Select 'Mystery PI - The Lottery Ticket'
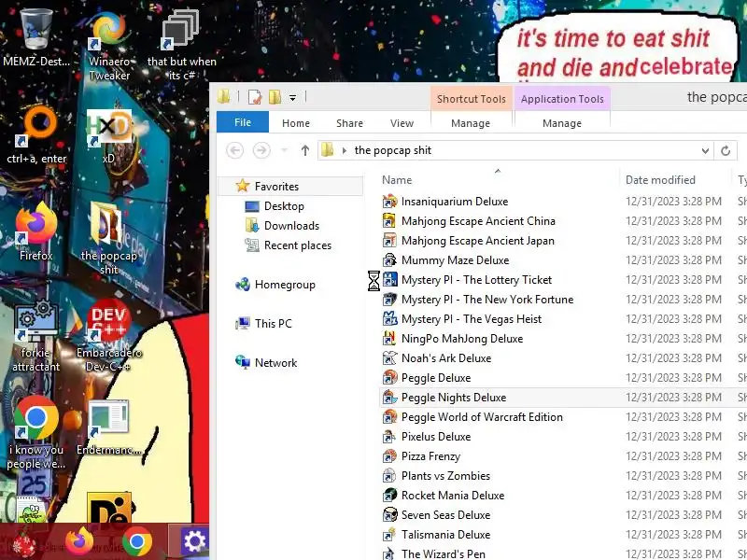747x560 pixels. [x=476, y=279]
